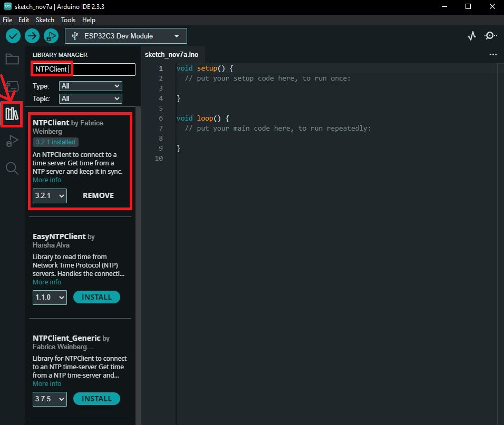Minimize the Arduino IDE window

[444, 6]
